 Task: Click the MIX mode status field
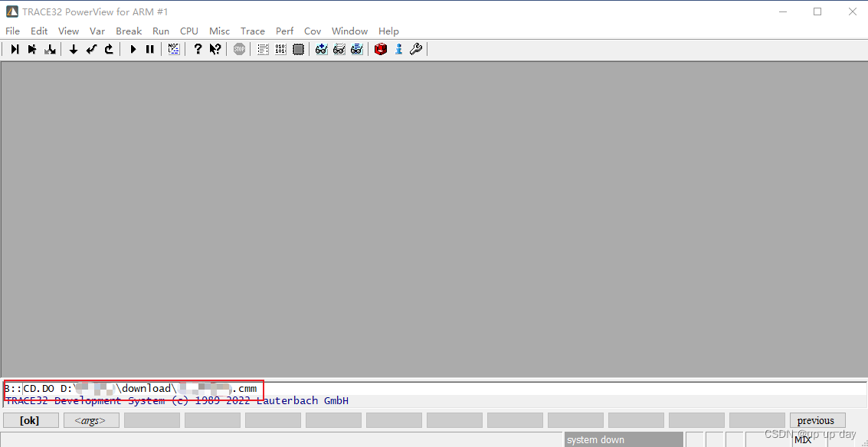[x=804, y=440]
